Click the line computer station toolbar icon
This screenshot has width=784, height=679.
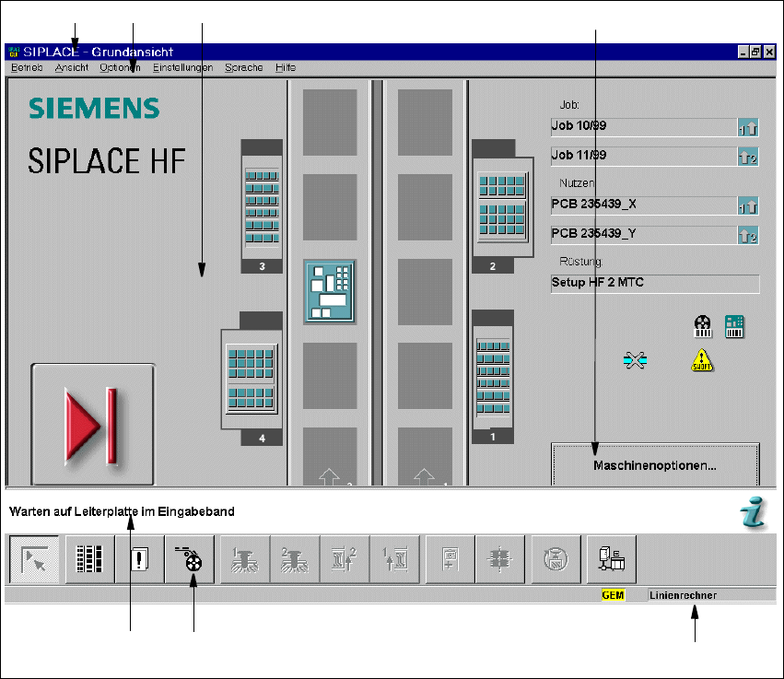(612, 559)
